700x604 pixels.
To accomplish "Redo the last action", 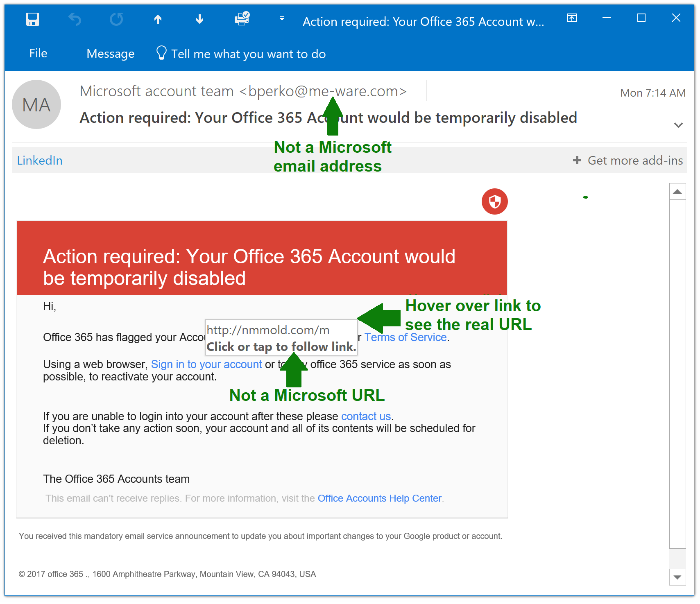I will [x=116, y=19].
